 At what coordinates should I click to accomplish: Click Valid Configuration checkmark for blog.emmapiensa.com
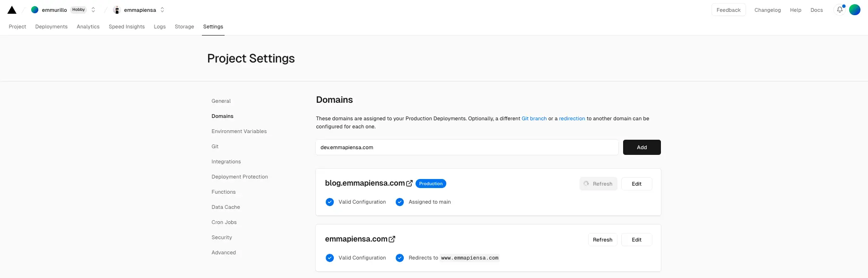pos(330,202)
